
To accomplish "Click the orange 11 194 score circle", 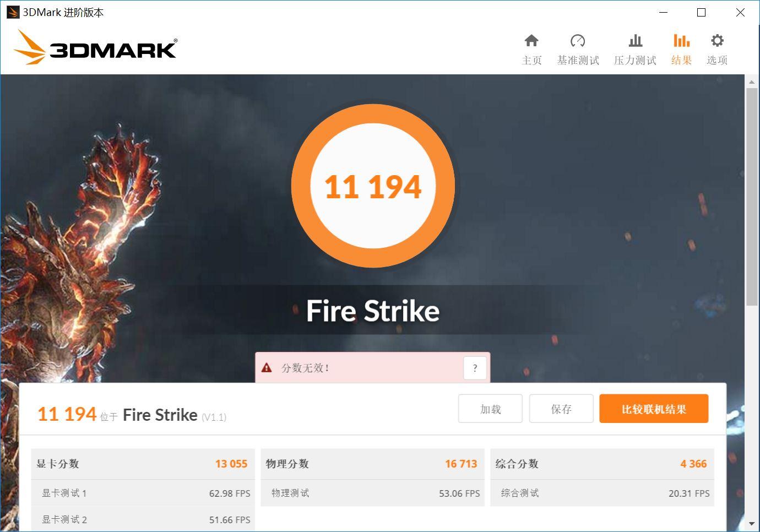I will click(373, 186).
